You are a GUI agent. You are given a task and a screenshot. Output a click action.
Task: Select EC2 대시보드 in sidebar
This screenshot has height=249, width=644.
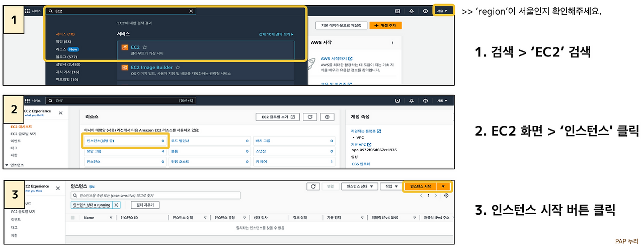(x=21, y=127)
